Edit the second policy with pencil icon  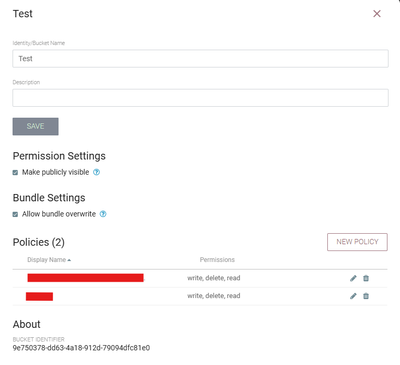tap(353, 296)
